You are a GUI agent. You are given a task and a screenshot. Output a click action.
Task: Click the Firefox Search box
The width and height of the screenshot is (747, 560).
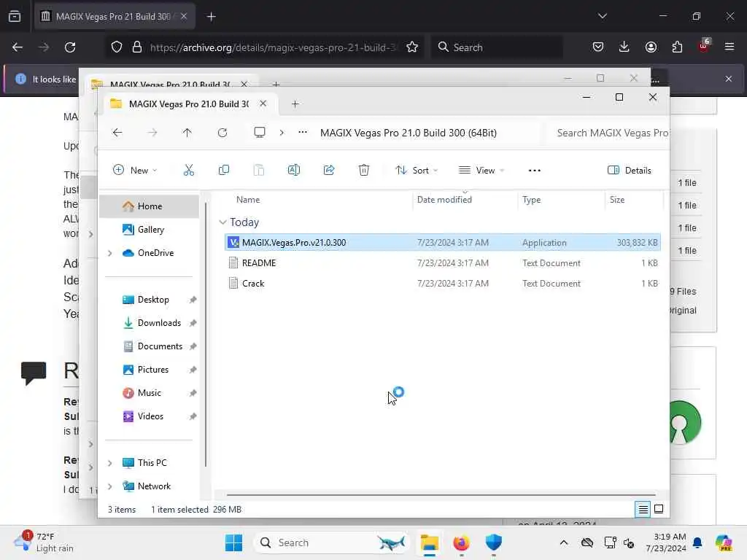coord(497,47)
